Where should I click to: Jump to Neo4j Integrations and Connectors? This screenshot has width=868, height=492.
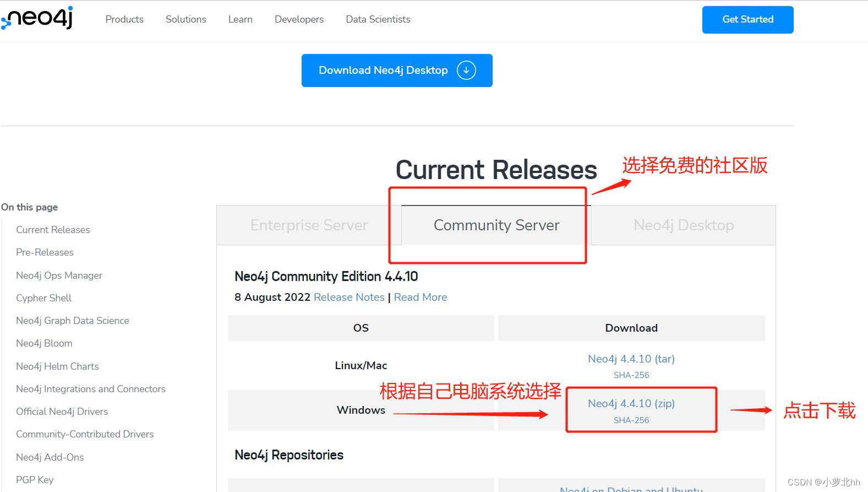[91, 389]
